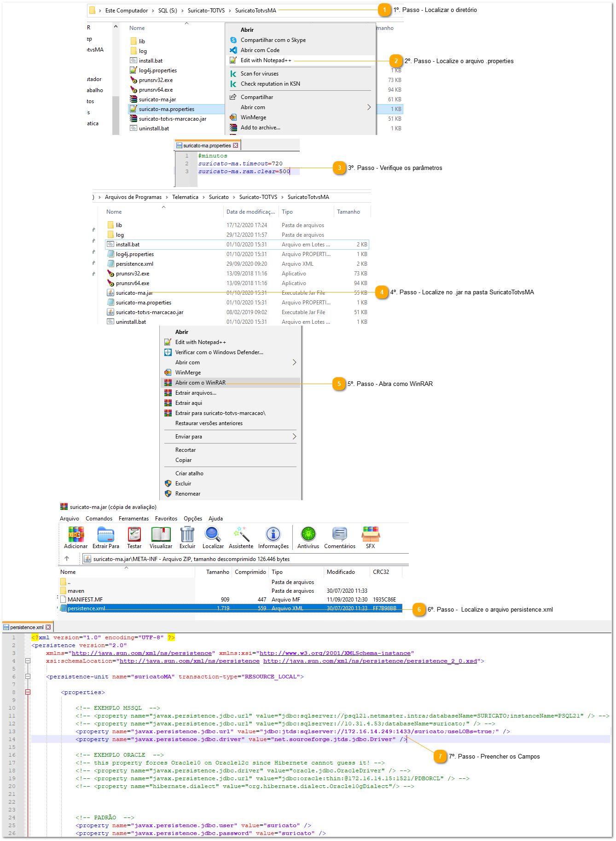This screenshot has width=616, height=841.
Task: Click the Excluir trash icon in WinRAR
Action: click(187, 534)
